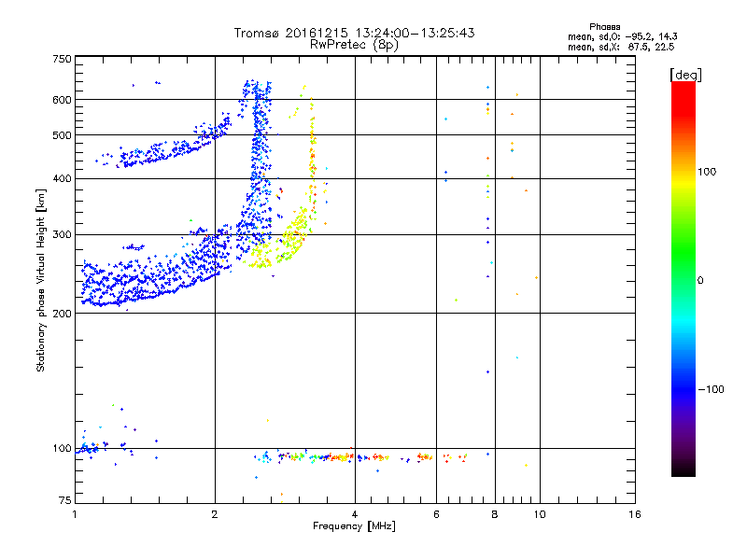Viewport: 747px width, 560px height.
Task: Click the '[deg]' colorbar unit label
Action: click(685, 75)
